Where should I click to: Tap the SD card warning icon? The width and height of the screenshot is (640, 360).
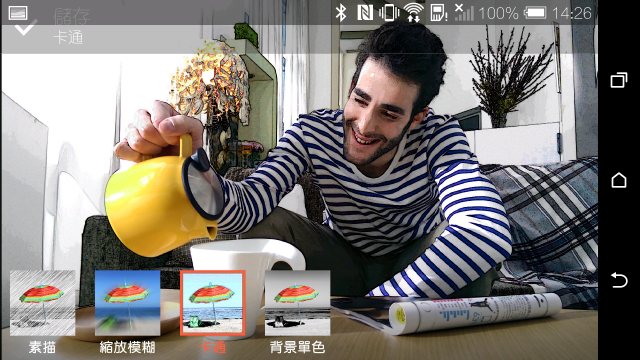(439, 13)
